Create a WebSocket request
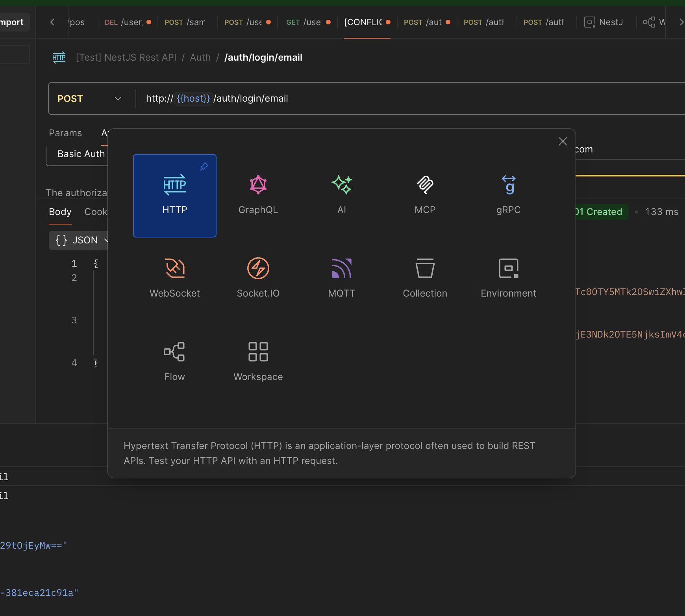 [x=175, y=279]
